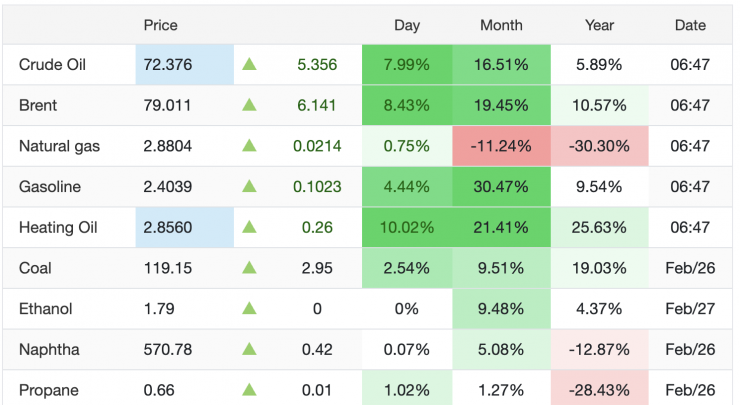
Task: Click the Date column header
Action: click(690, 25)
